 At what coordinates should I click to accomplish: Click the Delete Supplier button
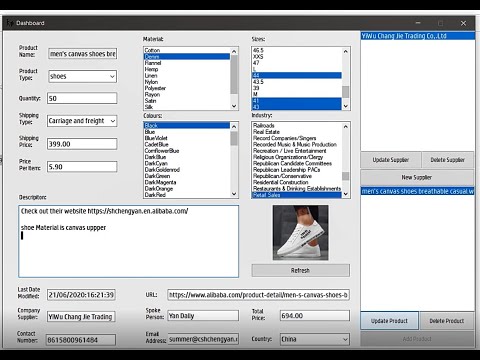(x=447, y=160)
